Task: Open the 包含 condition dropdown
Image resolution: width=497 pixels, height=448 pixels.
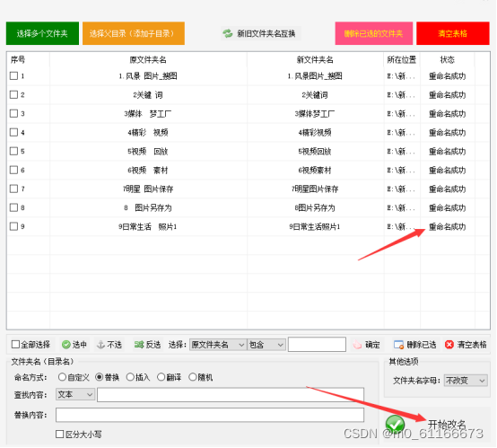Action: click(266, 345)
